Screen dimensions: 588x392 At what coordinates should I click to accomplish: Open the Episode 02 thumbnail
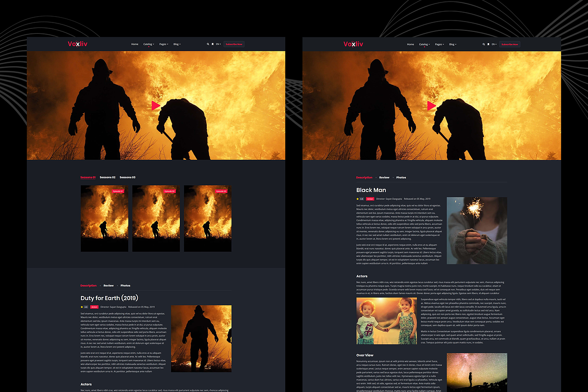(x=156, y=219)
